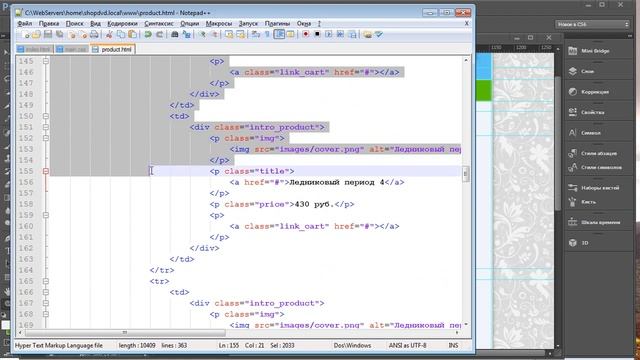Open the Новое в CS6 workspace dropdown

[x=593, y=24]
